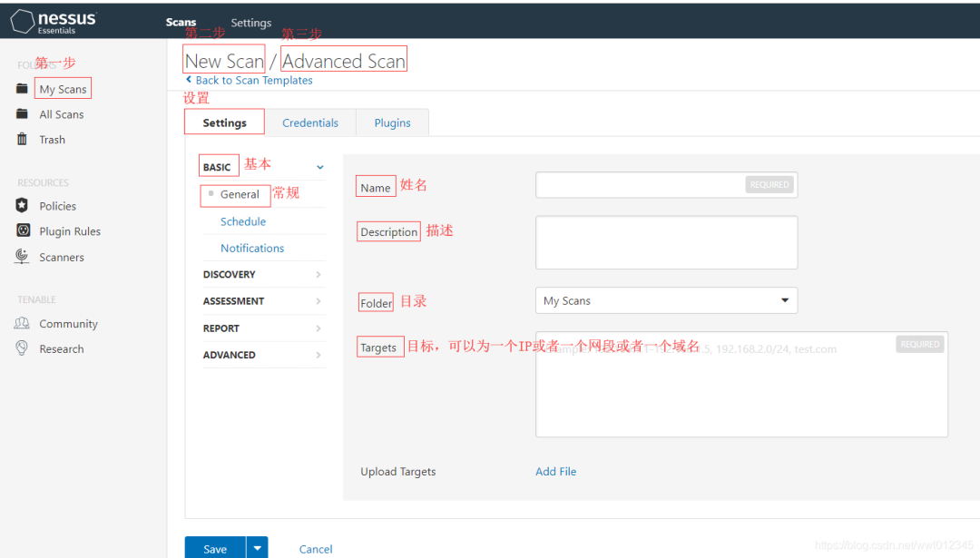Open the Scans top menu
Screen dimensions: 980x558
point(181,22)
